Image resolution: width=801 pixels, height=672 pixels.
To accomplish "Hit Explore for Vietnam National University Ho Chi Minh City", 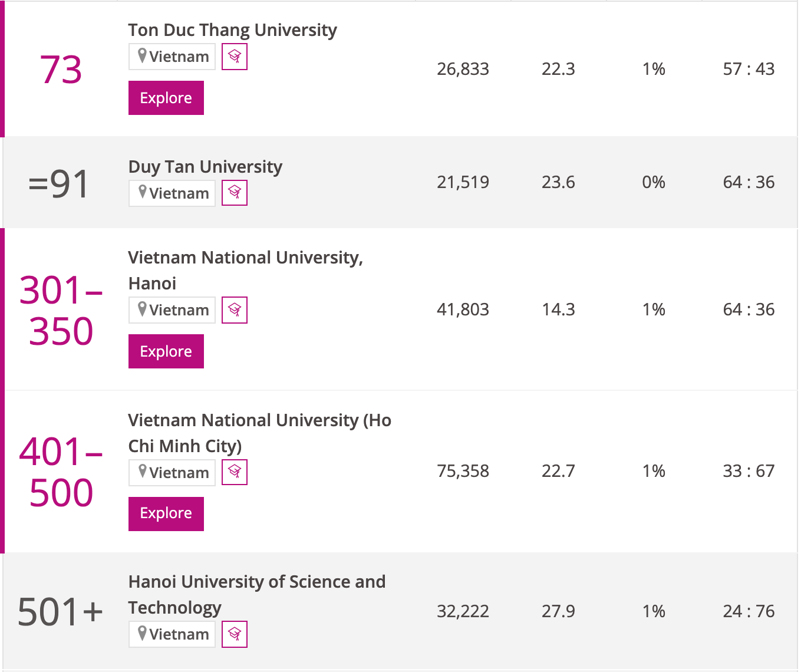I will [166, 513].
